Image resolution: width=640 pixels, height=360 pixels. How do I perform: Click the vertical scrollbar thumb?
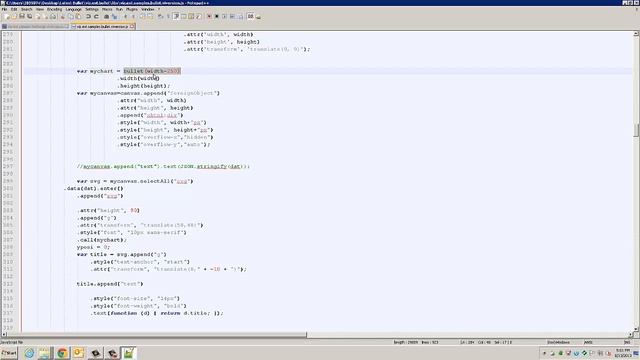[x=636, y=130]
